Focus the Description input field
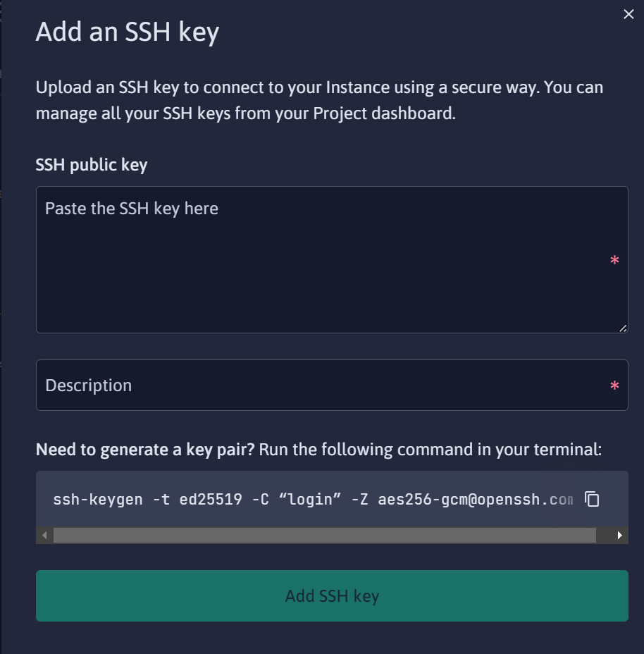 (x=332, y=385)
